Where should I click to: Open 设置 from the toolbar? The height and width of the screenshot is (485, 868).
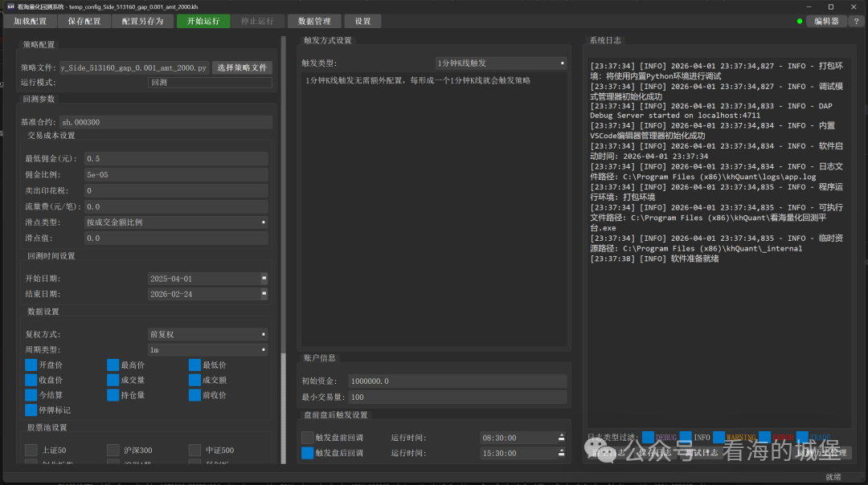pos(362,21)
